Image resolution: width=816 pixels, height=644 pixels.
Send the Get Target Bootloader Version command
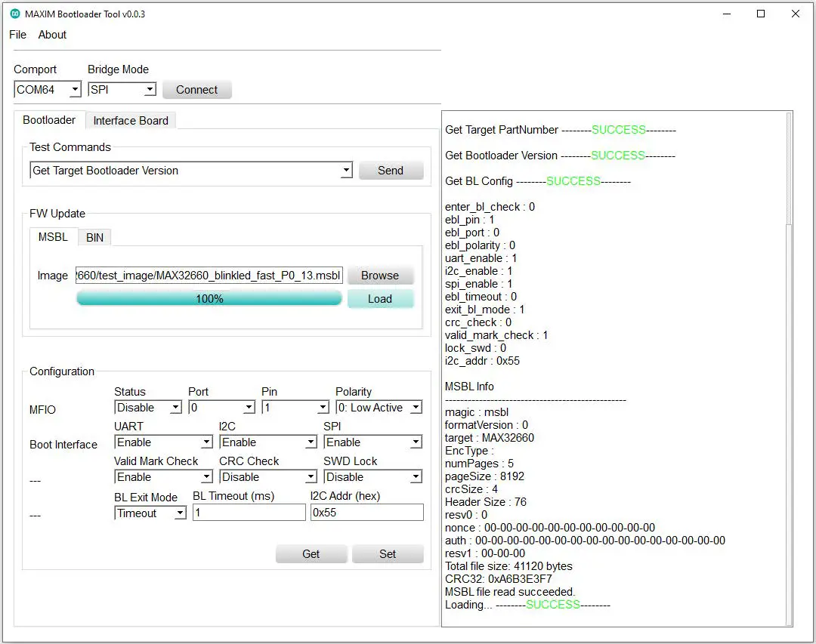coord(391,170)
